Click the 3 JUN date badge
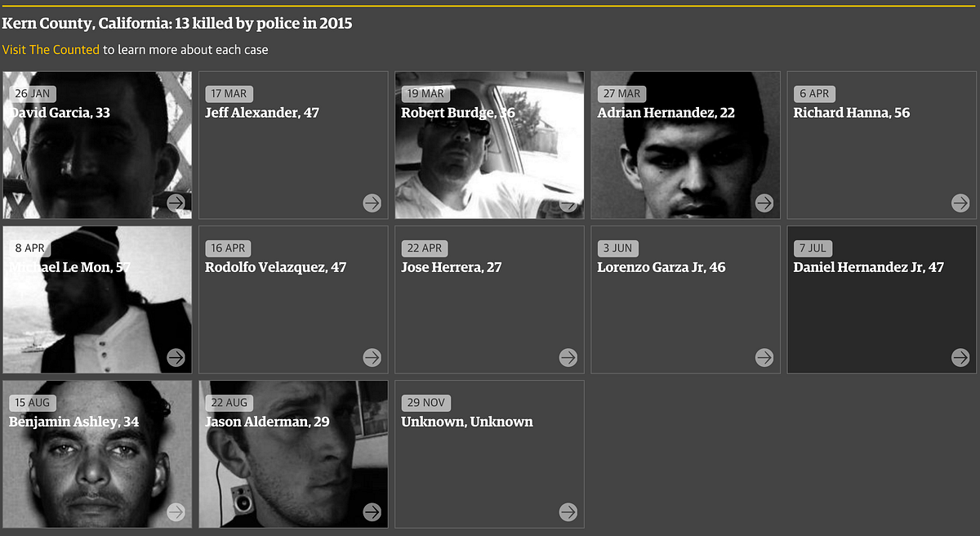 point(618,248)
